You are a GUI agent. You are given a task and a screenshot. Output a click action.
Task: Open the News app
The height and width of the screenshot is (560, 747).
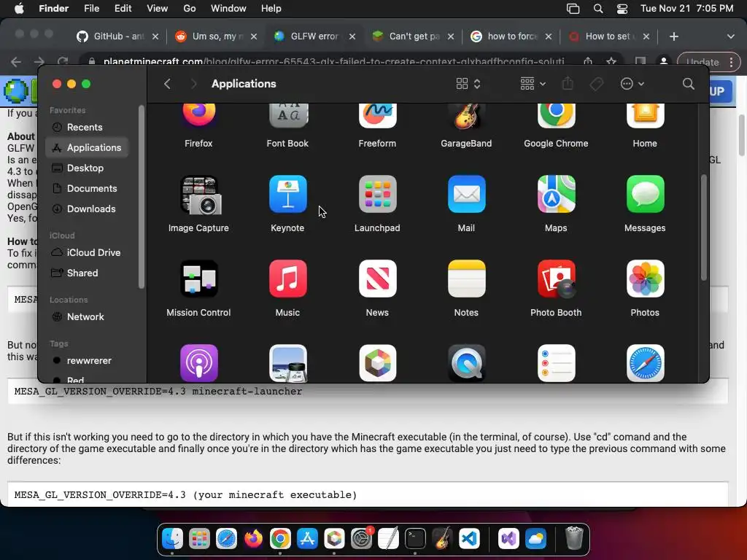(377, 279)
